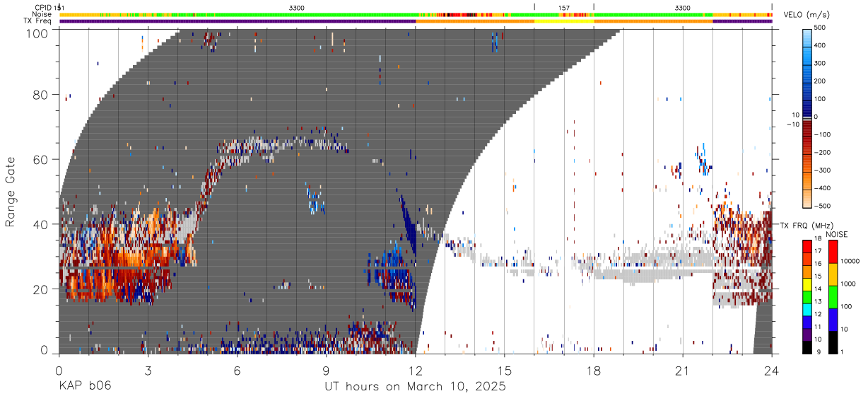This screenshot has width=868, height=401.
Task: Click the hour '3' tick on the time axis
Action: (148, 371)
